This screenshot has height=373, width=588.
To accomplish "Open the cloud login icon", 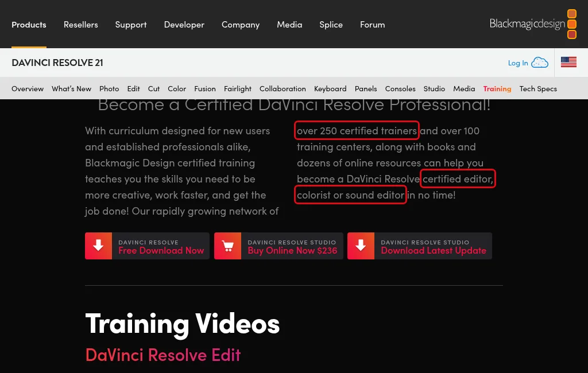I will pos(540,63).
